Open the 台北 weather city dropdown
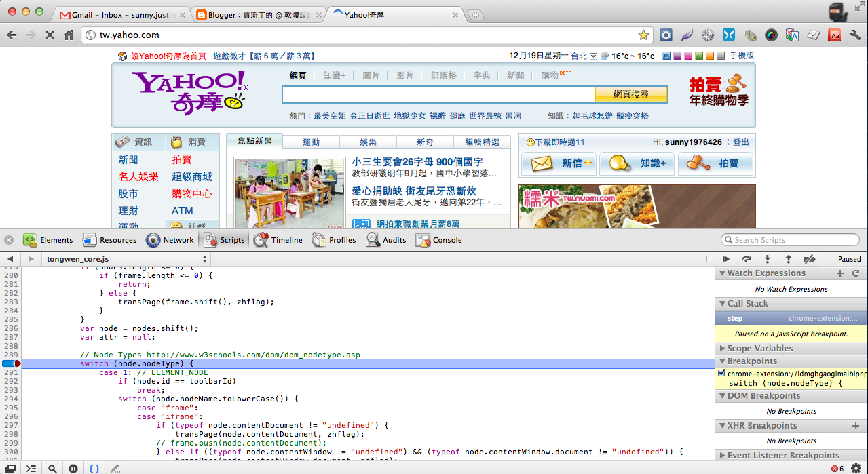 coord(593,56)
